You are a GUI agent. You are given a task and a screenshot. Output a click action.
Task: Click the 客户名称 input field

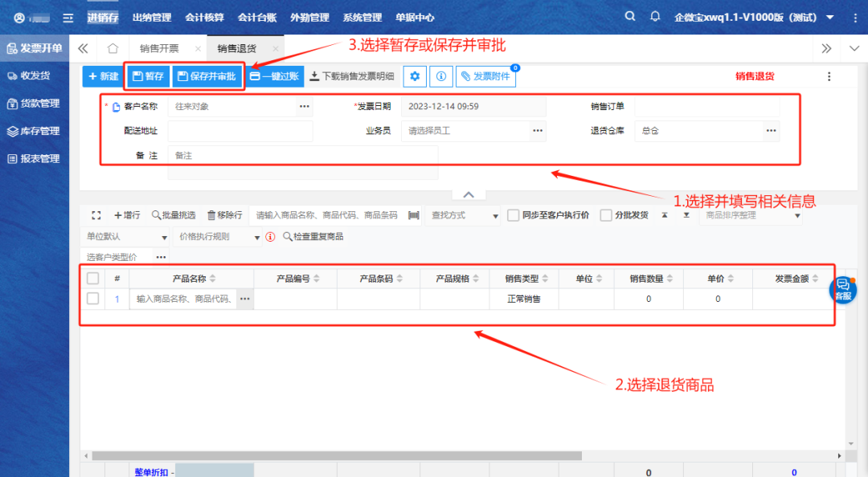coord(232,106)
